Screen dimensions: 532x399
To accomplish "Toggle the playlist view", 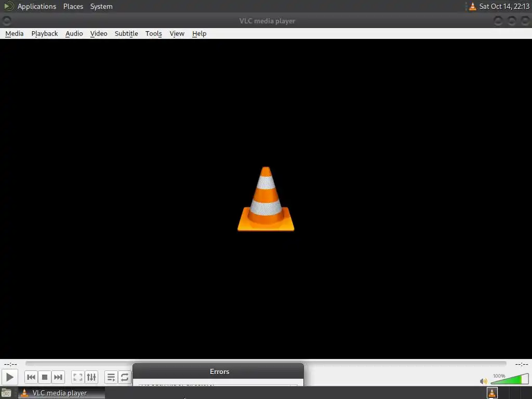I will [111, 377].
